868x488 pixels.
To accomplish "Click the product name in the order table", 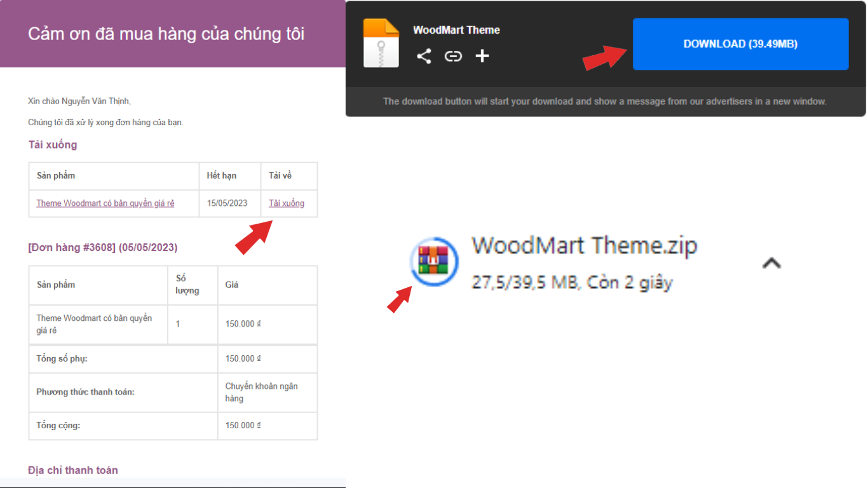I will click(x=94, y=324).
